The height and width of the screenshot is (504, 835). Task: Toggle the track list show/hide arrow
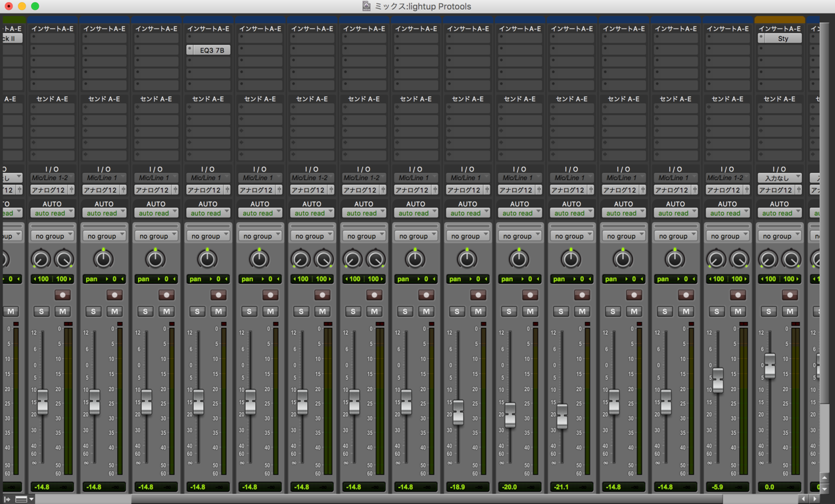point(7,499)
